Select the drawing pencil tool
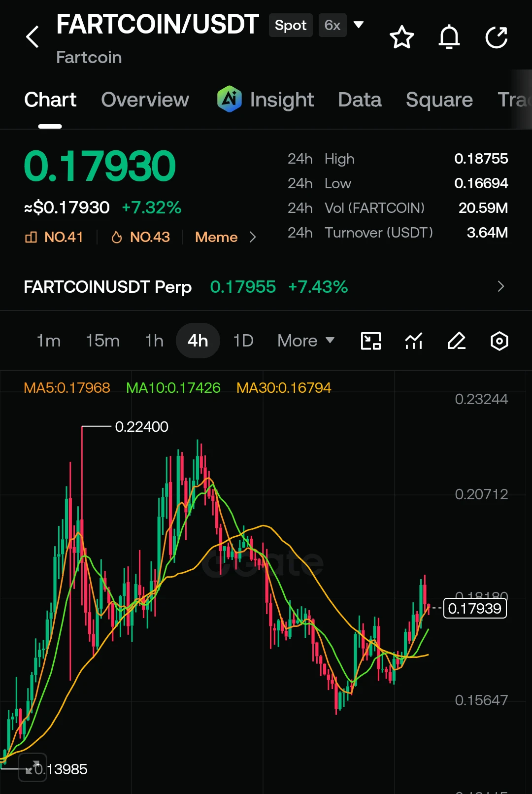532x794 pixels. pyautogui.click(x=457, y=341)
